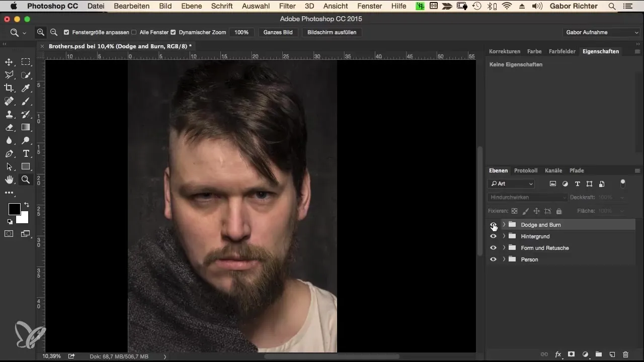The width and height of the screenshot is (644, 362).
Task: Open the Ebenen panel options menu
Action: click(637, 170)
